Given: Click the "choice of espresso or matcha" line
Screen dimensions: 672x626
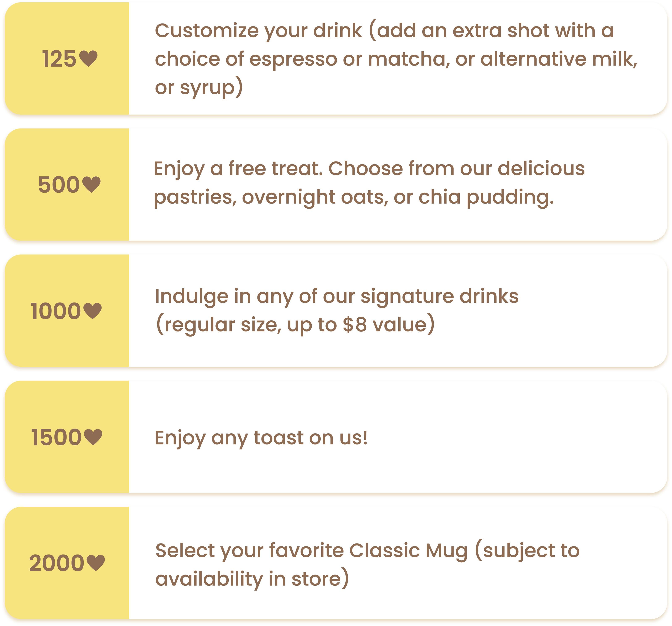Looking at the screenshot, I should coord(396,59).
